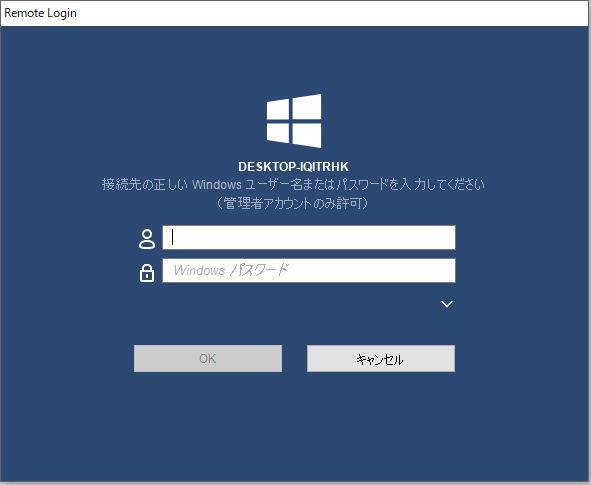Click the Windows ユーザー名 instruction line
Image resolution: width=591 pixels, height=485 pixels.
point(293,184)
